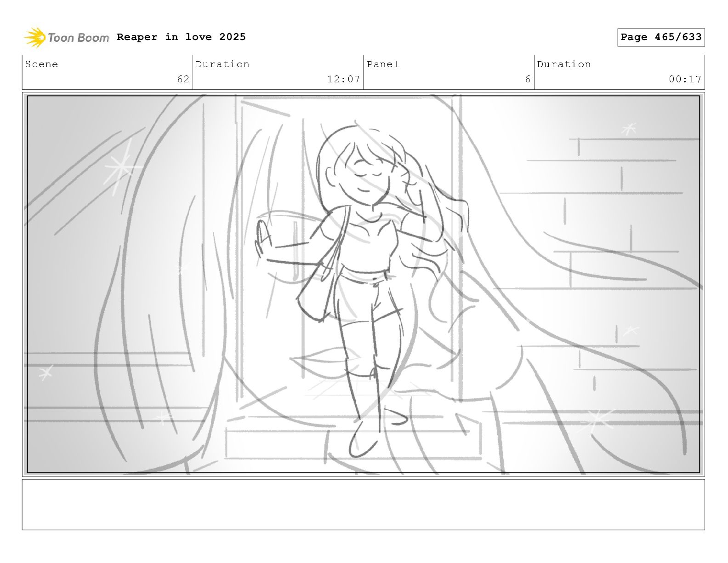Select the 'Reaper in love 2025' title text
This screenshot has height=563, width=728.
(x=181, y=37)
